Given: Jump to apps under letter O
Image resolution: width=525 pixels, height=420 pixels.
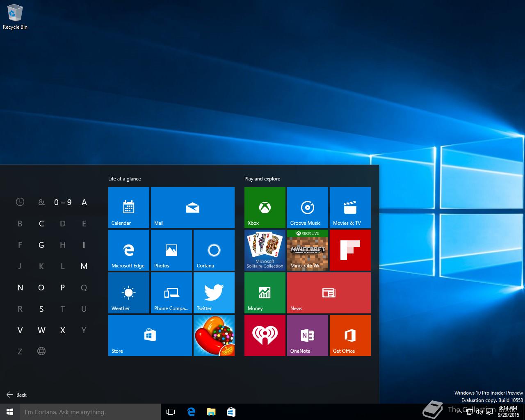Looking at the screenshot, I should click(x=41, y=288).
